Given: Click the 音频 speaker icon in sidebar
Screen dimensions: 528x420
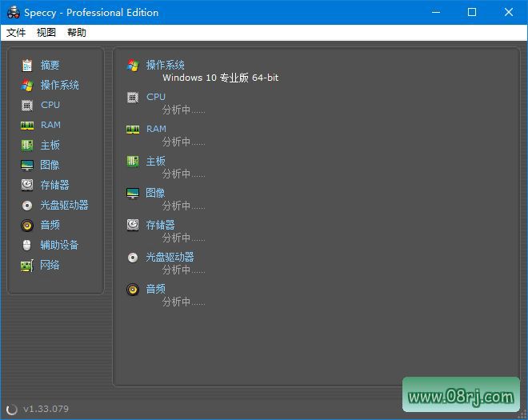Looking at the screenshot, I should 27,226.
